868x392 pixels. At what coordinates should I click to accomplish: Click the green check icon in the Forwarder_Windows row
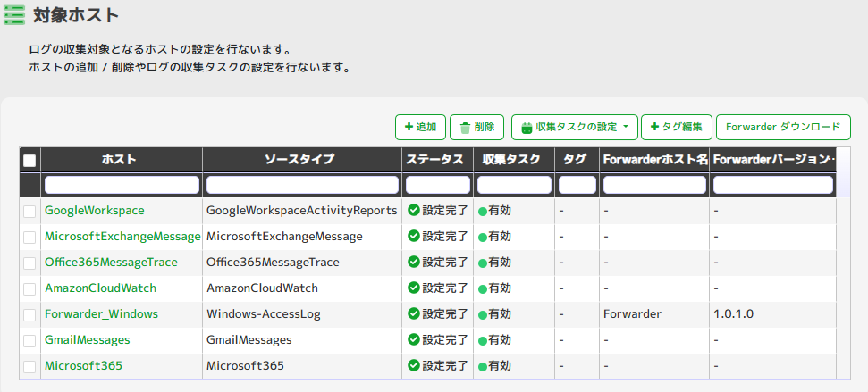414,313
